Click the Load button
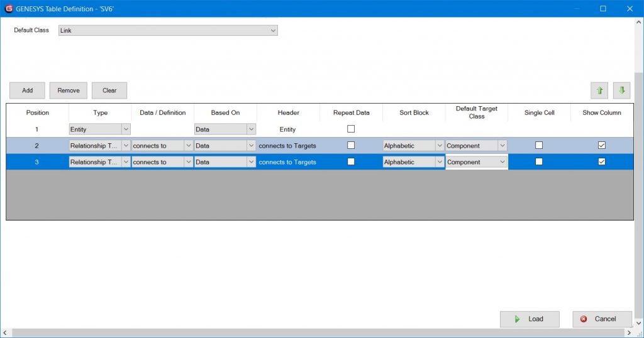The height and width of the screenshot is (338, 644). click(x=530, y=319)
